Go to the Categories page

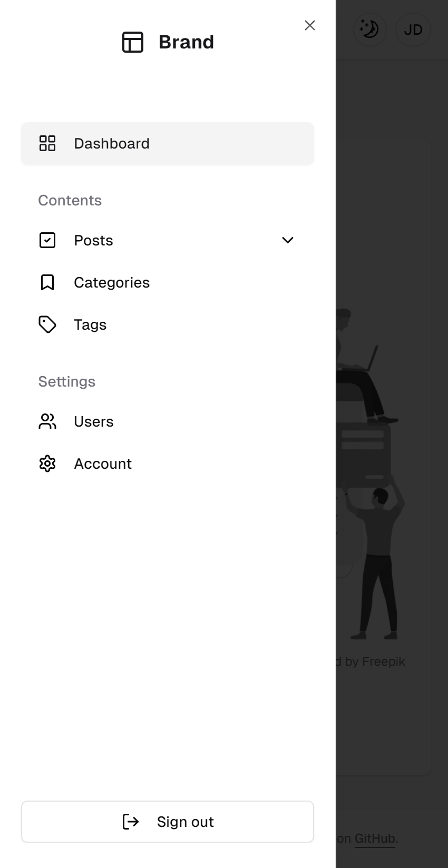[112, 282]
